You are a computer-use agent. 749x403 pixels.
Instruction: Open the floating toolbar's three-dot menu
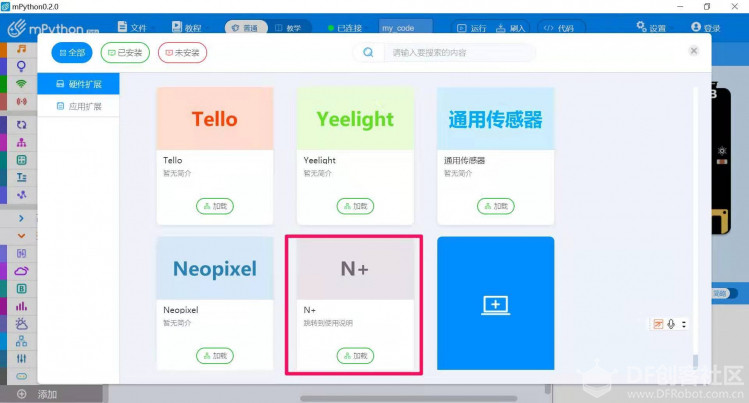click(x=684, y=324)
